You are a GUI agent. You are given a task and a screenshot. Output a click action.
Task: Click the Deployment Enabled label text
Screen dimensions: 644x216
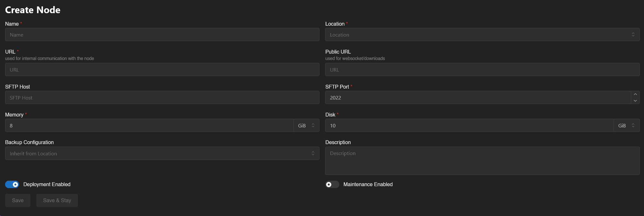pos(47,185)
